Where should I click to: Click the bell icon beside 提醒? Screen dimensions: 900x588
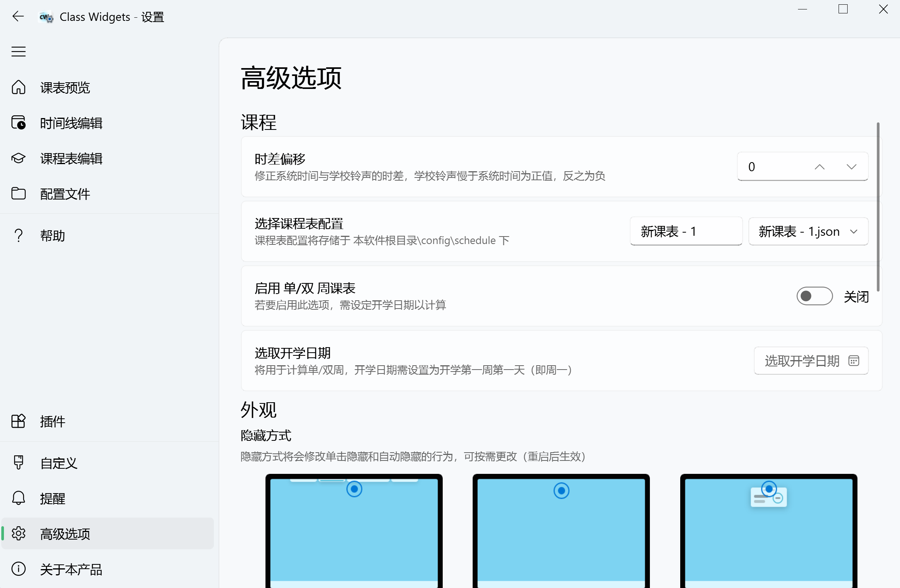click(19, 498)
